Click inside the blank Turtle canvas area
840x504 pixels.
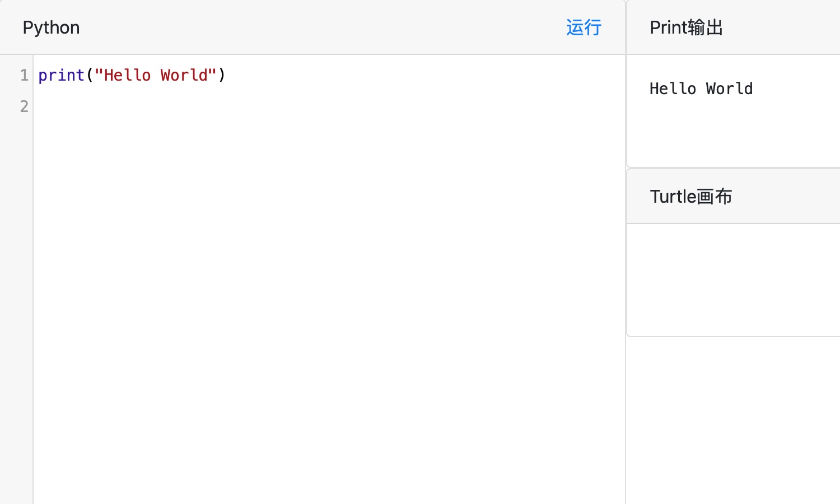coord(734,280)
